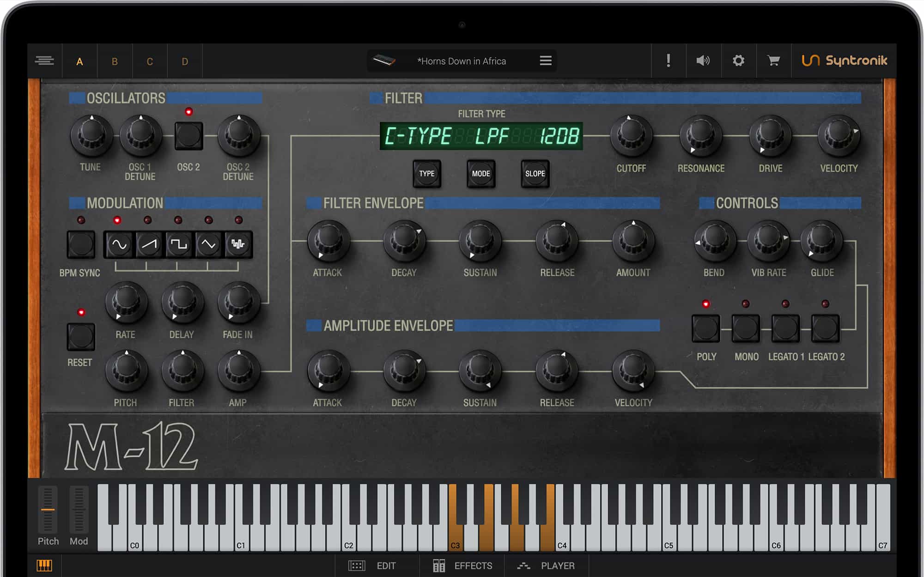Click the modulation RATE knob
The width and height of the screenshot is (924, 577).
[127, 302]
